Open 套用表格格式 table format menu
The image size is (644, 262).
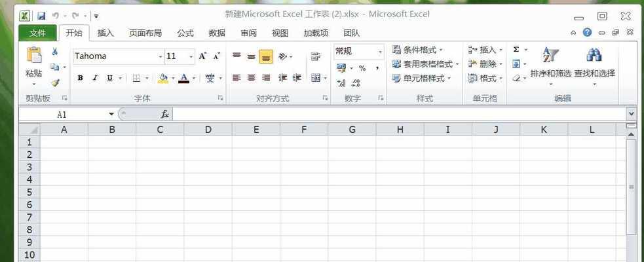425,64
